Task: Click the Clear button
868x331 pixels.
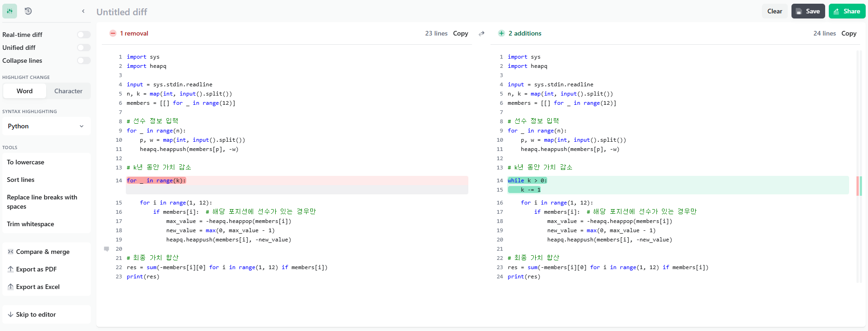Action: coord(774,11)
